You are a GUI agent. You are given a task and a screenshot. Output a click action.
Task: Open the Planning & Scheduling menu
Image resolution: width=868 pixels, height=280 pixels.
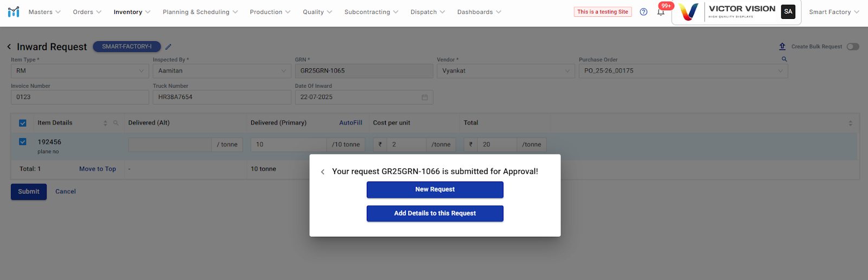pyautogui.click(x=200, y=12)
